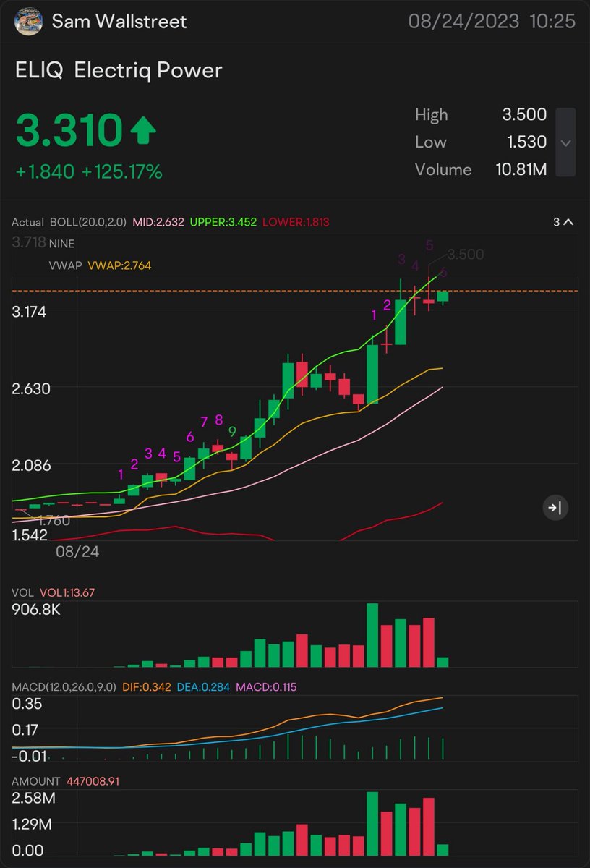
Task: Select the MACD:0.115 value
Action: tap(265, 686)
